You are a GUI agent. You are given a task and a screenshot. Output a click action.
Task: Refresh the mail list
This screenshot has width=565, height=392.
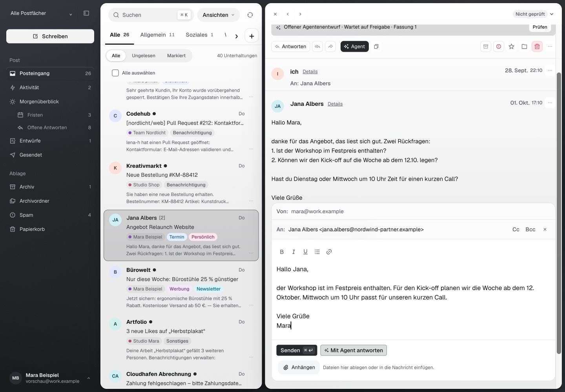point(250,15)
